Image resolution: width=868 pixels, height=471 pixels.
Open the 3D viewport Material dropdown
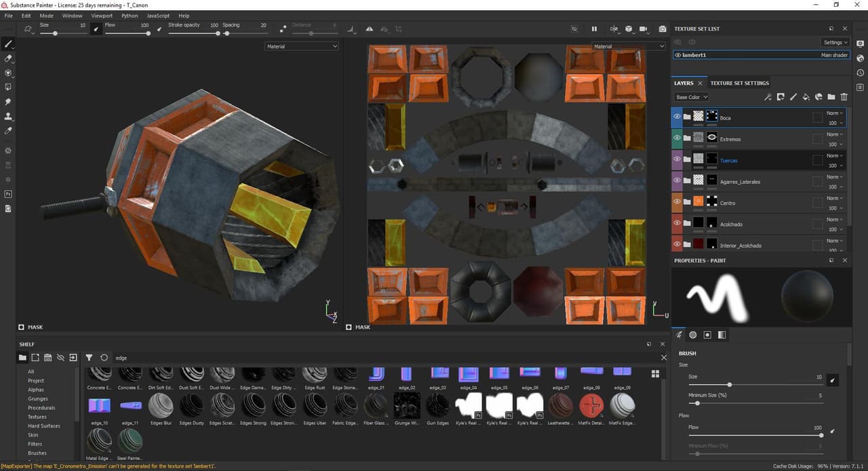pos(302,46)
